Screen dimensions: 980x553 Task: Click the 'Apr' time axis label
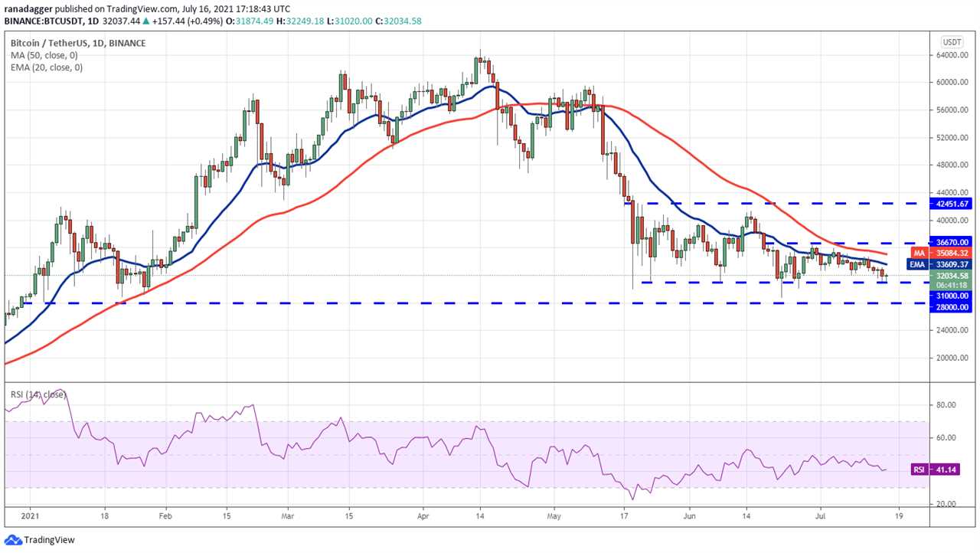423,517
